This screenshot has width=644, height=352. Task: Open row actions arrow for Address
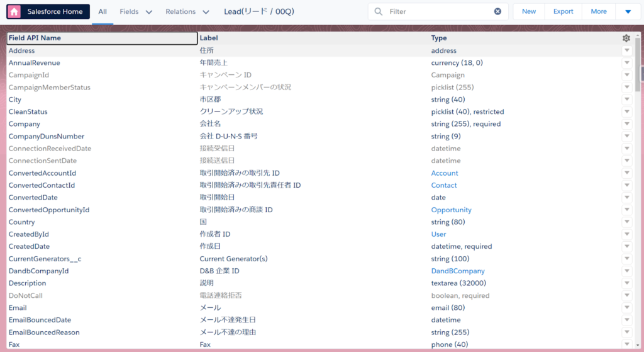[x=627, y=50]
